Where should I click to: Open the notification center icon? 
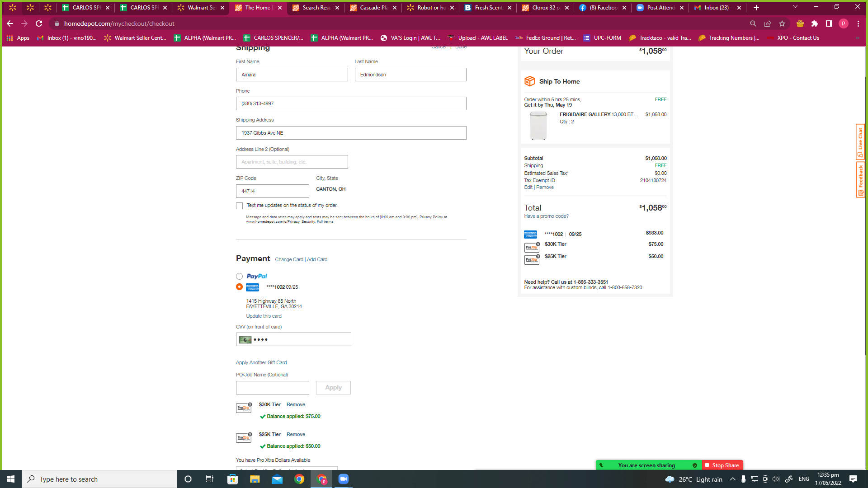[853, 479]
